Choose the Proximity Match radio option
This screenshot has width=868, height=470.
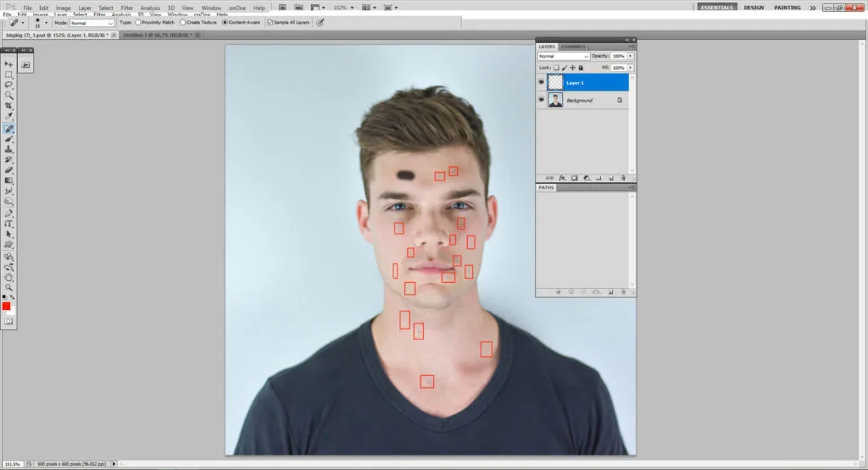tap(138, 23)
